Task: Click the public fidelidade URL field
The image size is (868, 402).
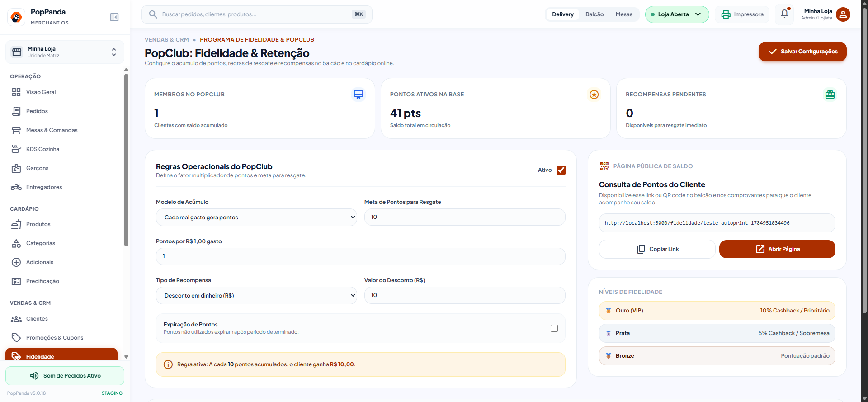Action: tap(717, 223)
